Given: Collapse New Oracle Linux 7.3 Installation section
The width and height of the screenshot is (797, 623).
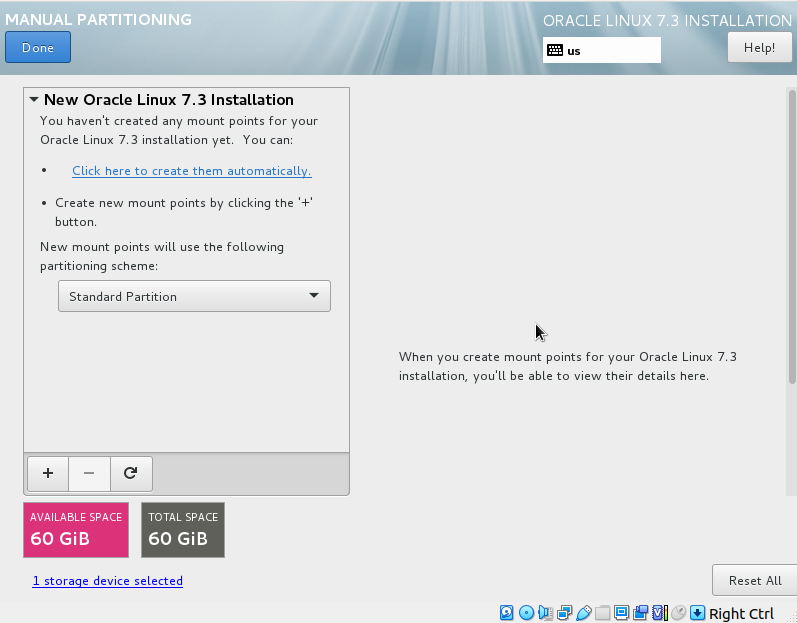Looking at the screenshot, I should click(x=34, y=100).
